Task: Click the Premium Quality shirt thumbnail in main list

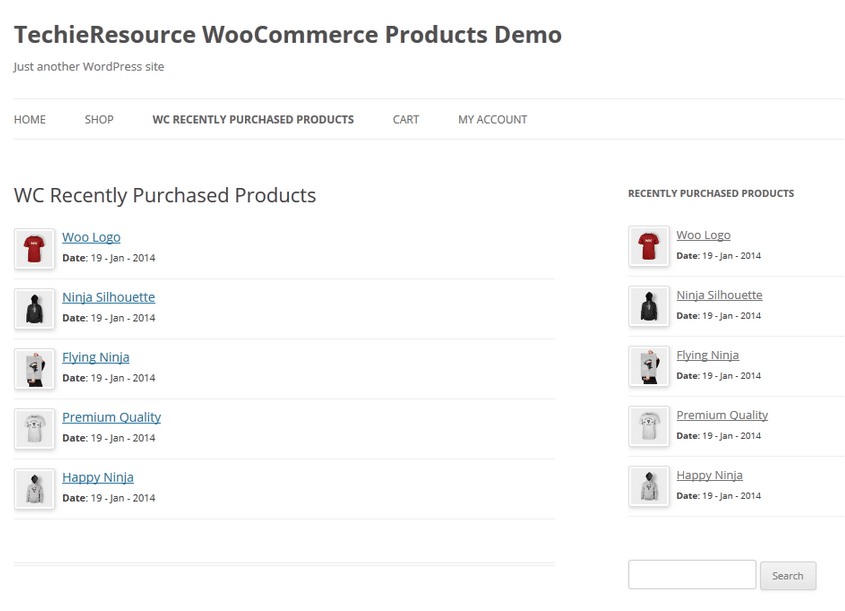Action: (34, 428)
